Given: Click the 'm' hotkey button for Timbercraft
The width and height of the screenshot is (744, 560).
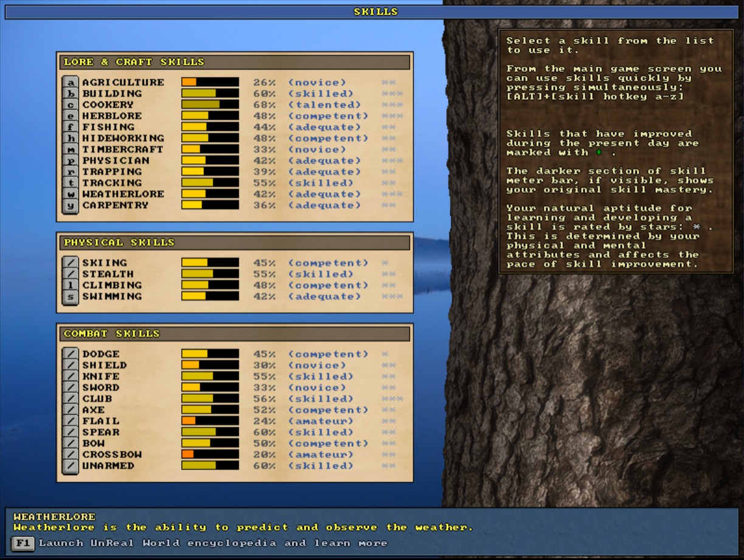Looking at the screenshot, I should click(x=71, y=149).
